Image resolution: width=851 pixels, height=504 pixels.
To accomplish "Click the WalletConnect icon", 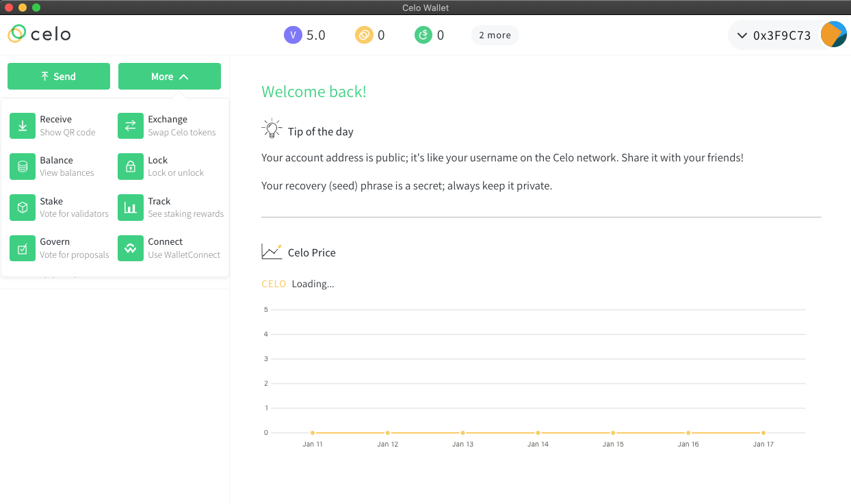I will point(131,248).
